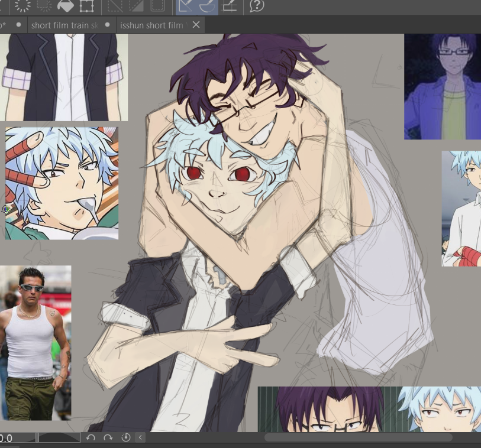Viewport: 481px width, 448px height.
Task: Open Clip Studio support help icon
Action: (x=257, y=5)
